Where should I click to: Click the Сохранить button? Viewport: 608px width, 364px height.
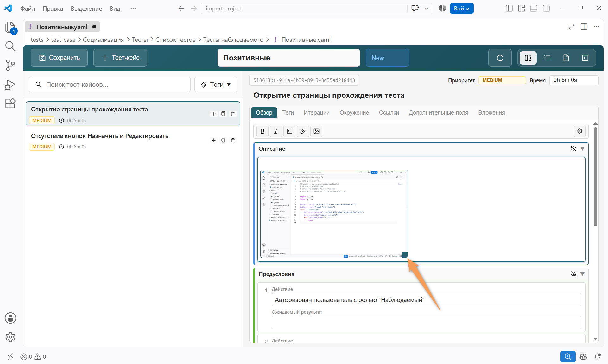(59, 58)
